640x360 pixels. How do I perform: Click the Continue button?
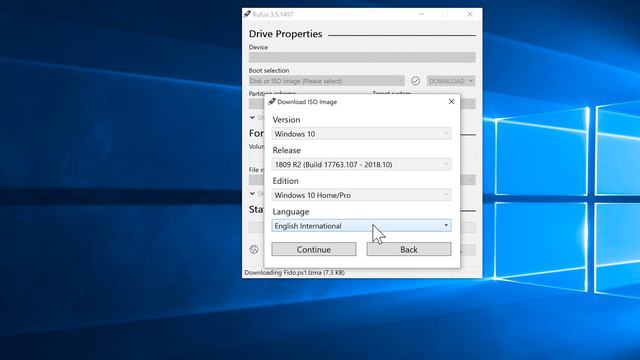pyautogui.click(x=313, y=249)
